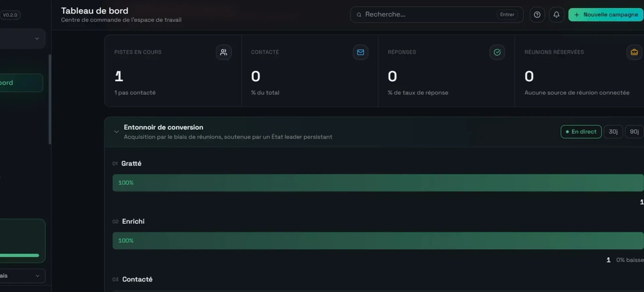Screen dimensions: 644x292
Task: Click the '1 pas contacté' text
Action: [135, 93]
